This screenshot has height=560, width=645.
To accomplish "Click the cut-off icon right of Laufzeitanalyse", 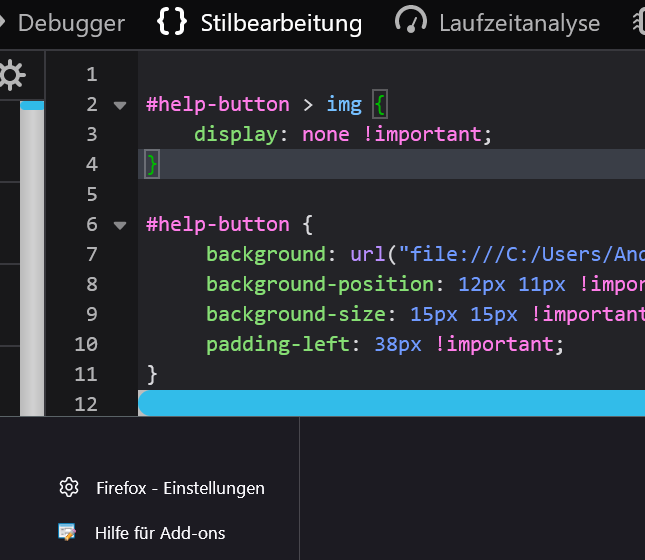I will click(x=639, y=22).
